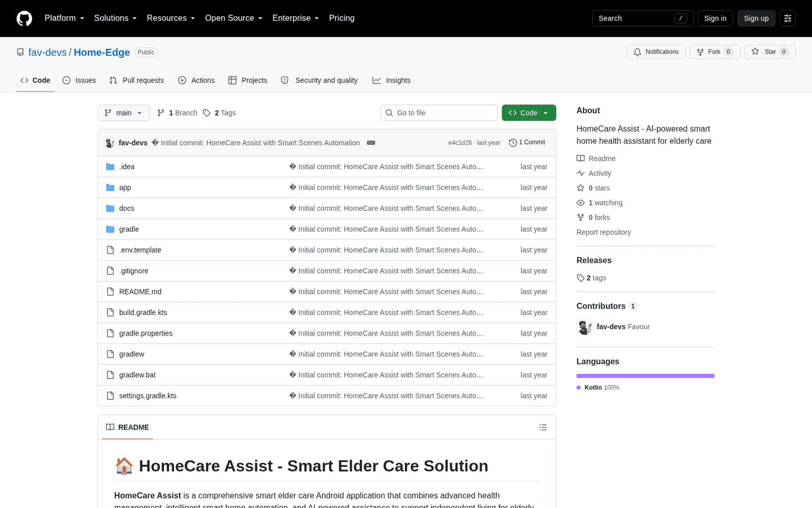Open the Projects tab
Viewport: 812px width, 508px height.
coord(248,80)
